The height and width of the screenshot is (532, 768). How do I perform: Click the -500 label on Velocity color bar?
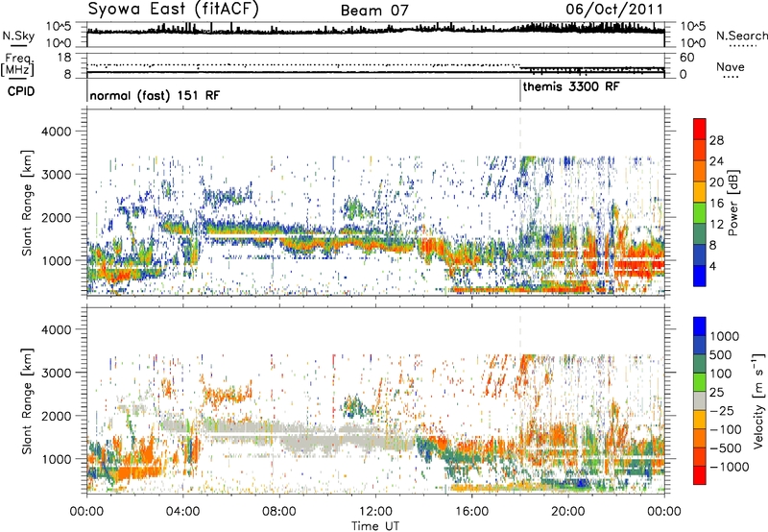[x=726, y=448]
